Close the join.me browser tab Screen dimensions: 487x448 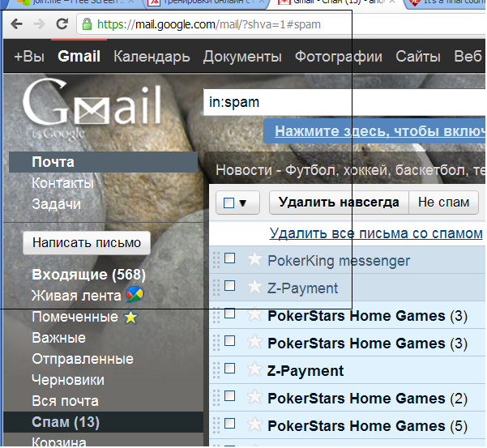click(131, 2)
